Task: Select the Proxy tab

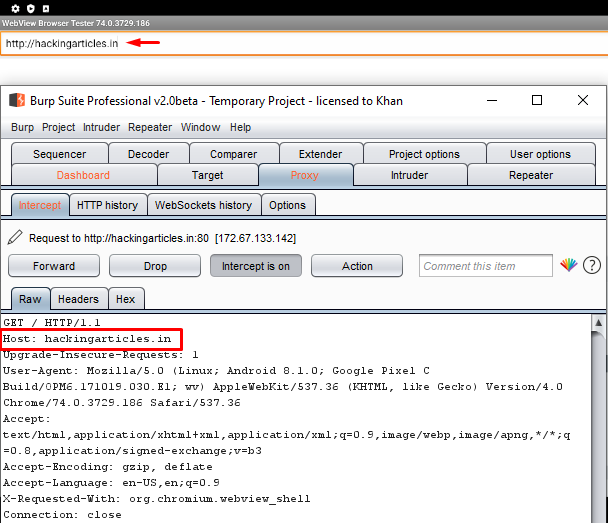Action: pos(305,175)
